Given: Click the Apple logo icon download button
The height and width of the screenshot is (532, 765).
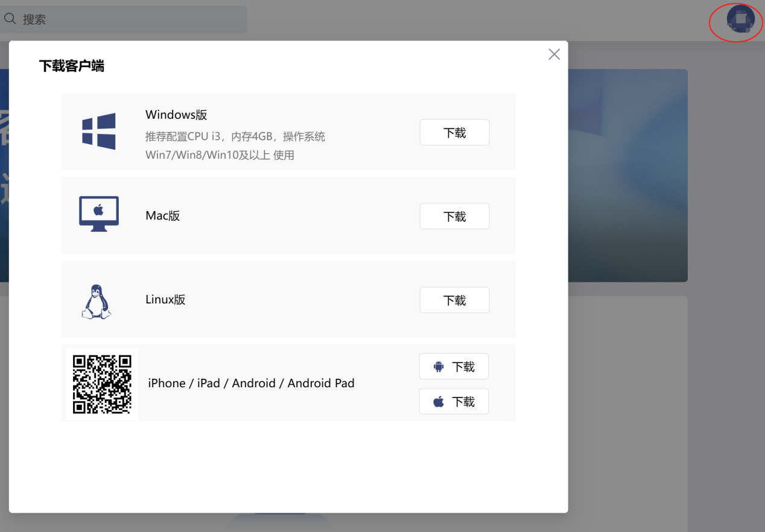Looking at the screenshot, I should (x=454, y=402).
